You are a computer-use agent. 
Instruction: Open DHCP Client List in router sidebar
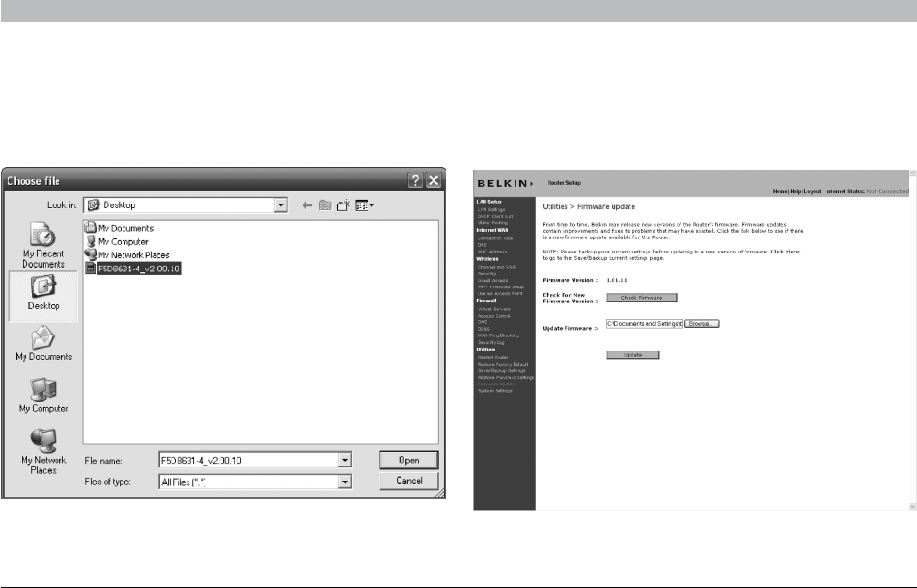click(x=495, y=216)
